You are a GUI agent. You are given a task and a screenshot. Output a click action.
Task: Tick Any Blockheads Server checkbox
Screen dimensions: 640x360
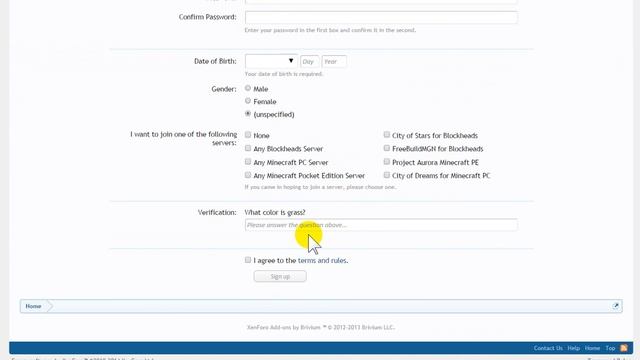(248, 148)
